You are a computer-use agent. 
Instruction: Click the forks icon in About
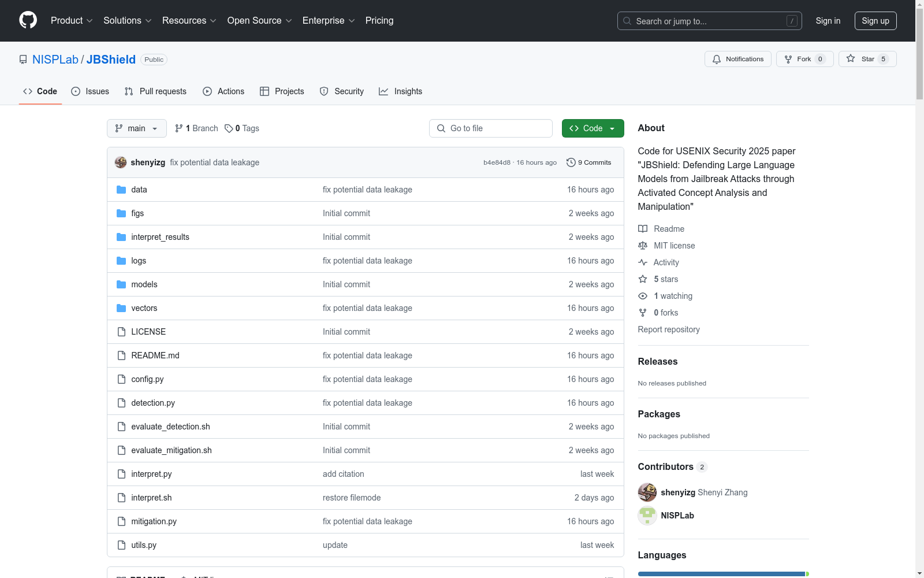(643, 313)
